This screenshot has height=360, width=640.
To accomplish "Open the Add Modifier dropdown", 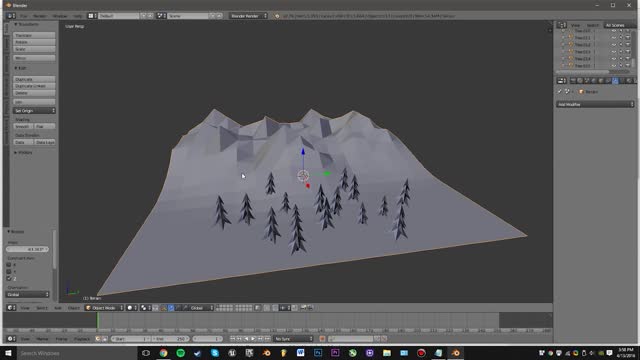I will pyautogui.click(x=595, y=104).
